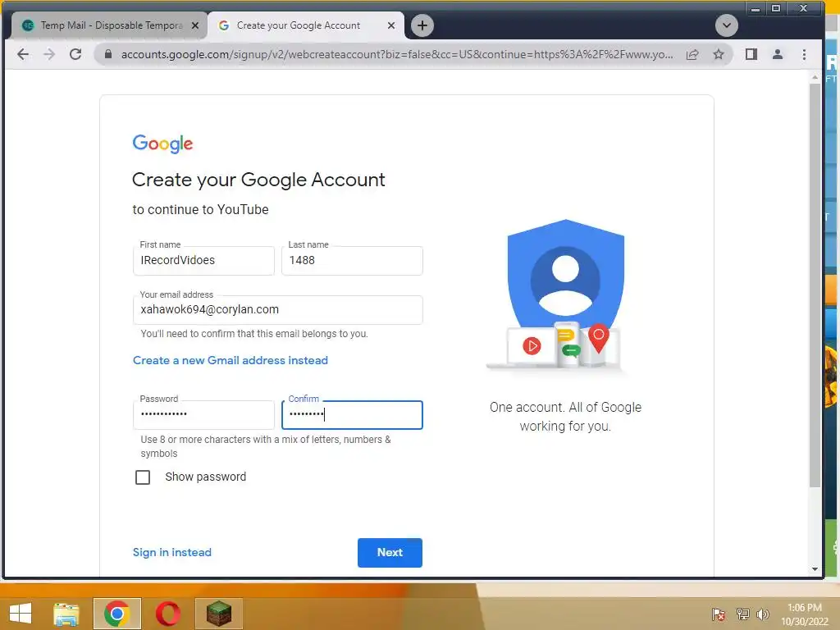
Task: Click the volume speaker tray icon
Action: point(763,614)
